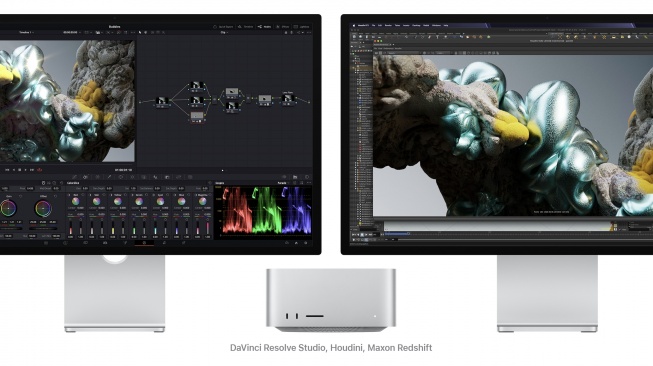The width and height of the screenshot is (653, 366).
Task: Click the play button under Resolve viewer
Action: coord(25,170)
